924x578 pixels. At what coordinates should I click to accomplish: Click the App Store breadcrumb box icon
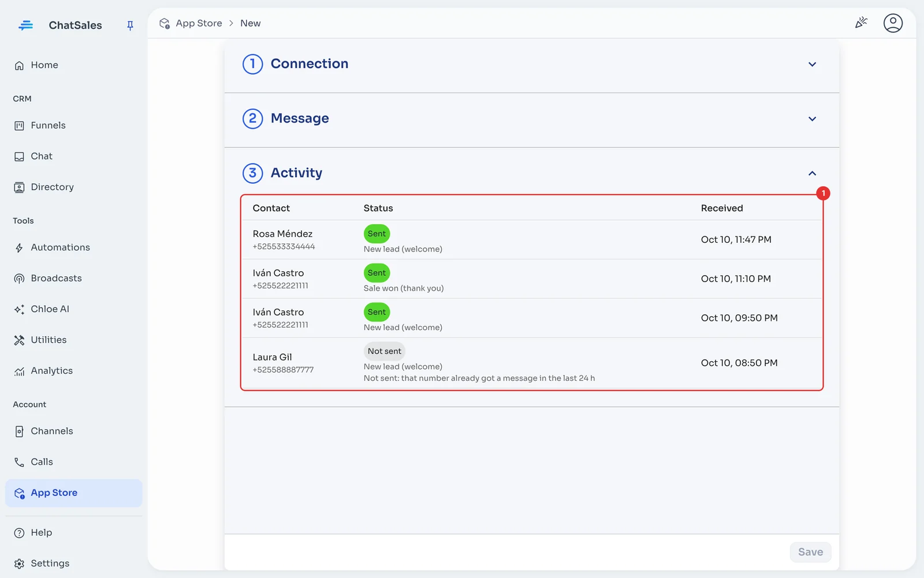pos(165,23)
